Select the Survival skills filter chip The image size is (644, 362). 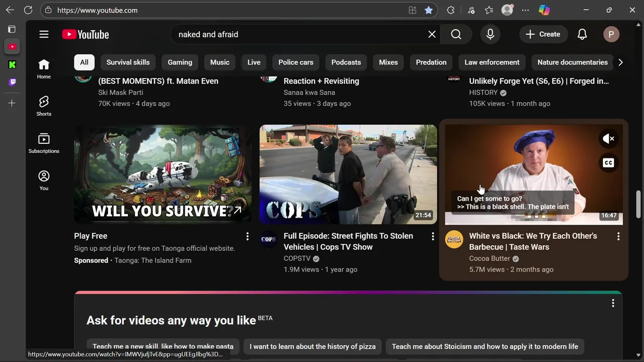pos(128,62)
